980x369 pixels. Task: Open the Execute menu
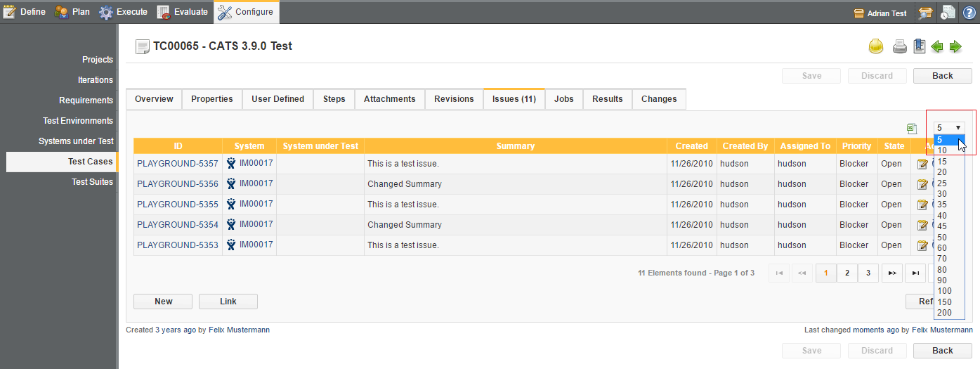[124, 12]
